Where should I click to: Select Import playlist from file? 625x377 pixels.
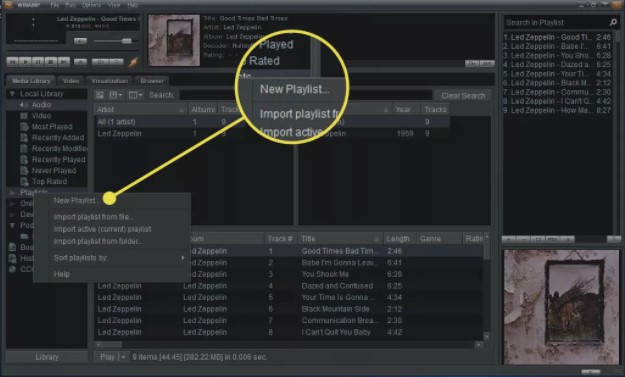[94, 217]
